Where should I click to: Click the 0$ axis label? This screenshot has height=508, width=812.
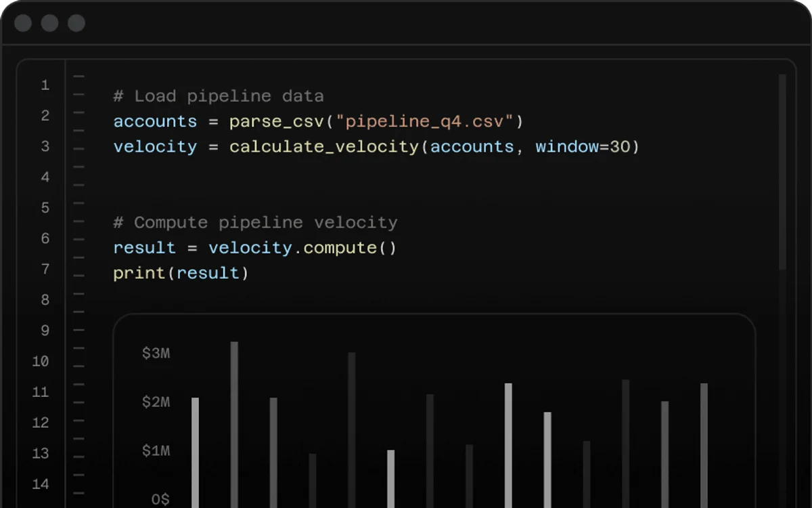(x=160, y=500)
